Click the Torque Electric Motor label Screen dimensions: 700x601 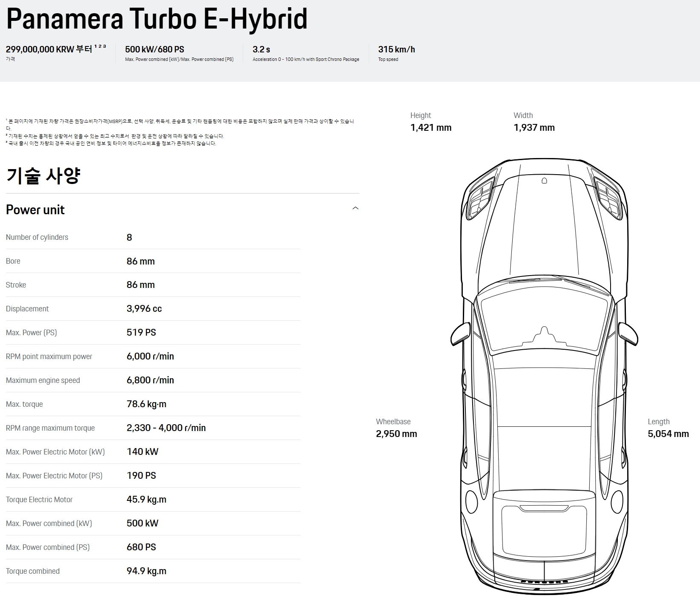click(39, 500)
